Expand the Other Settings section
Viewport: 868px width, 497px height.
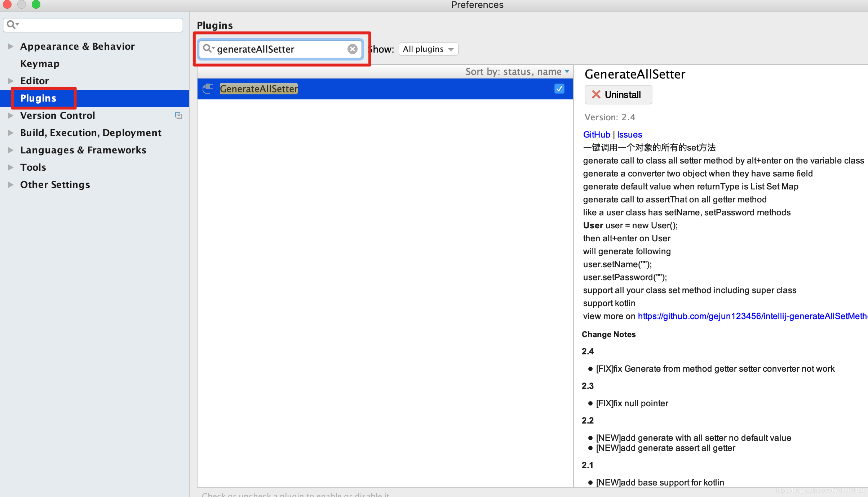pos(10,184)
